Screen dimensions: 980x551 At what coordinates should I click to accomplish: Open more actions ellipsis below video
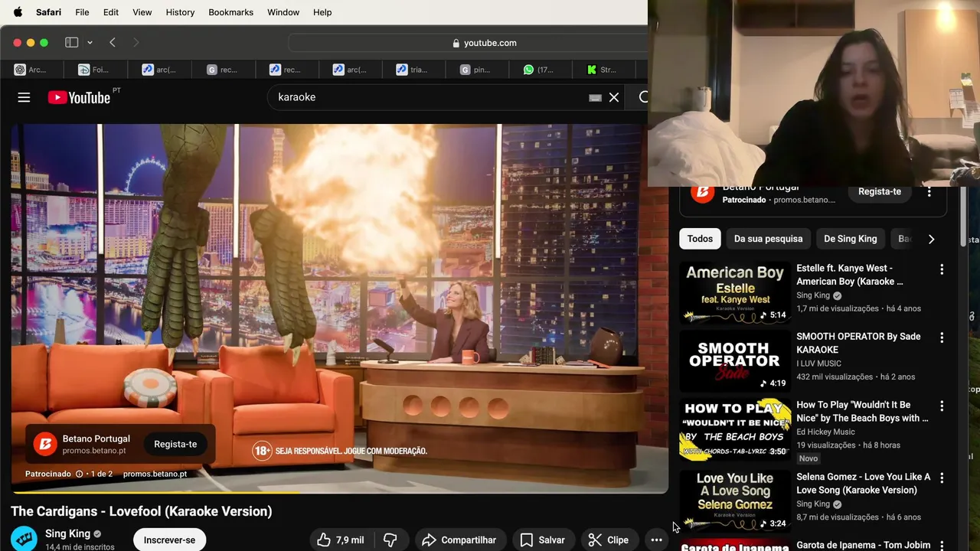pos(656,540)
